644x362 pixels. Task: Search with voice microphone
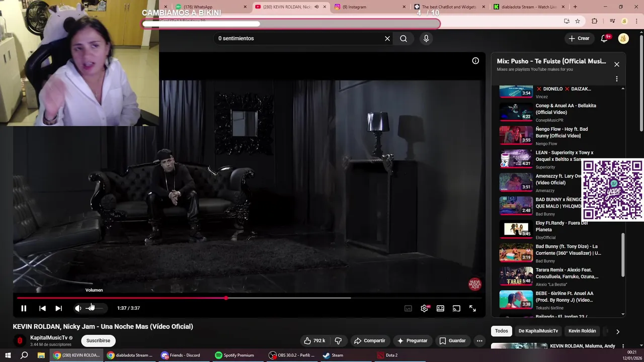tap(426, 38)
